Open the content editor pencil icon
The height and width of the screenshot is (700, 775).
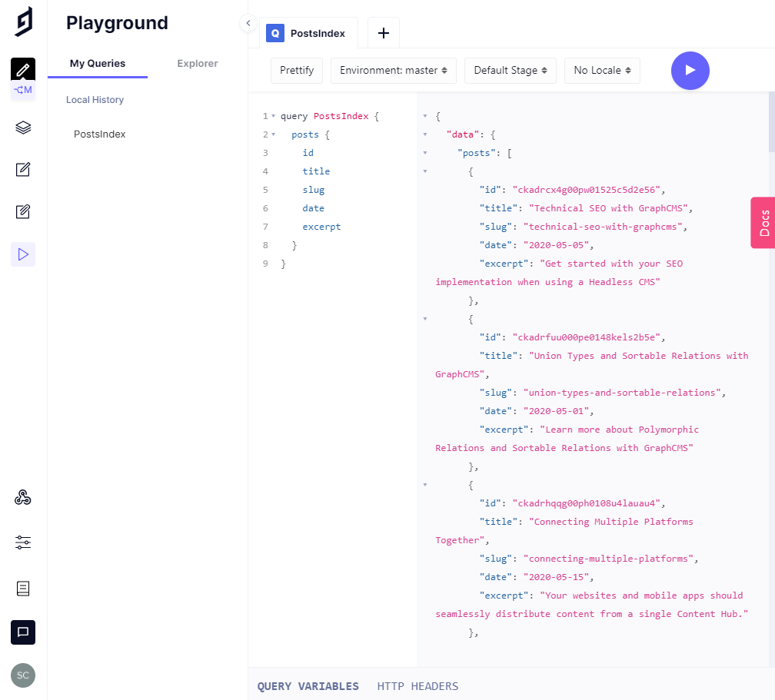coord(22,169)
